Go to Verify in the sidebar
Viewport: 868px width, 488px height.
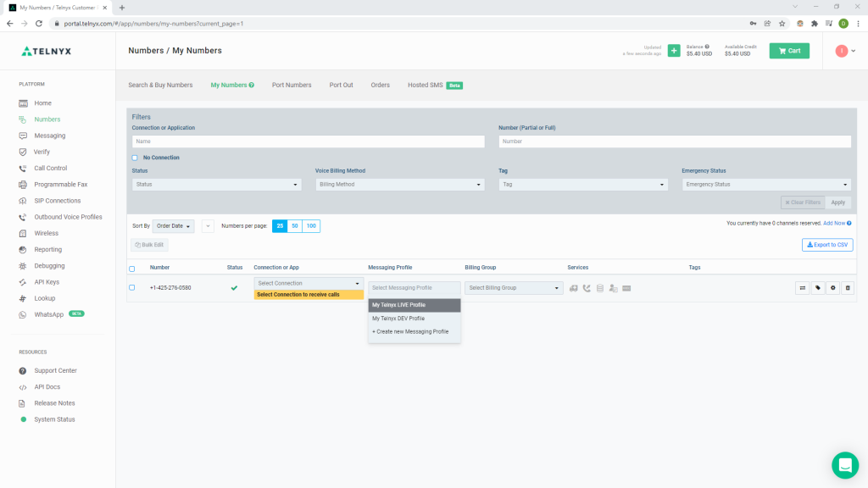pyautogui.click(x=42, y=152)
